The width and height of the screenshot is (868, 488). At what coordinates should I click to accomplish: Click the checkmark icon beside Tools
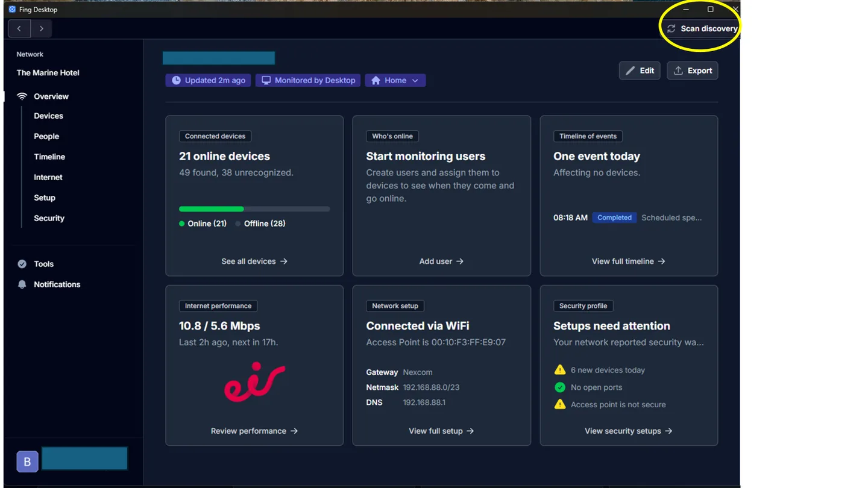tap(22, 264)
